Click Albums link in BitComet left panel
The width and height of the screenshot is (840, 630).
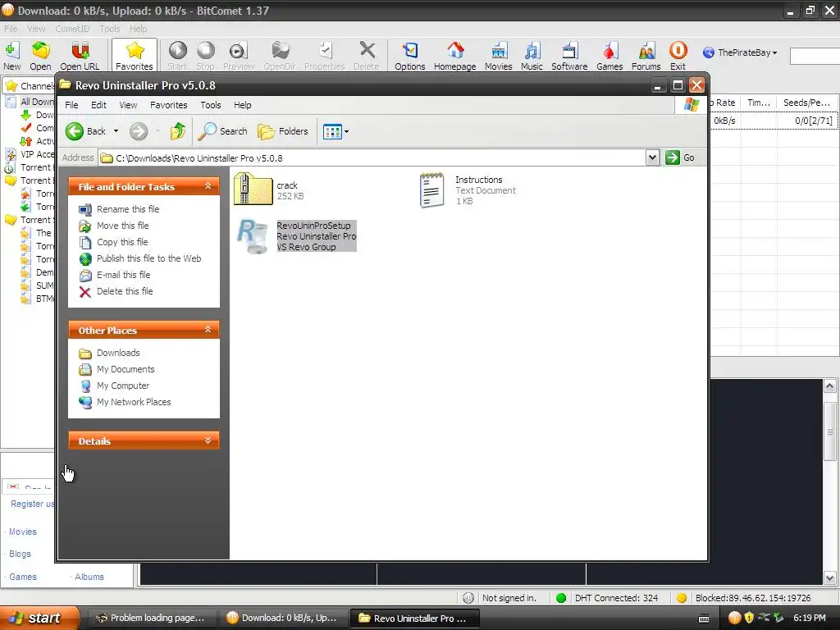point(89,577)
